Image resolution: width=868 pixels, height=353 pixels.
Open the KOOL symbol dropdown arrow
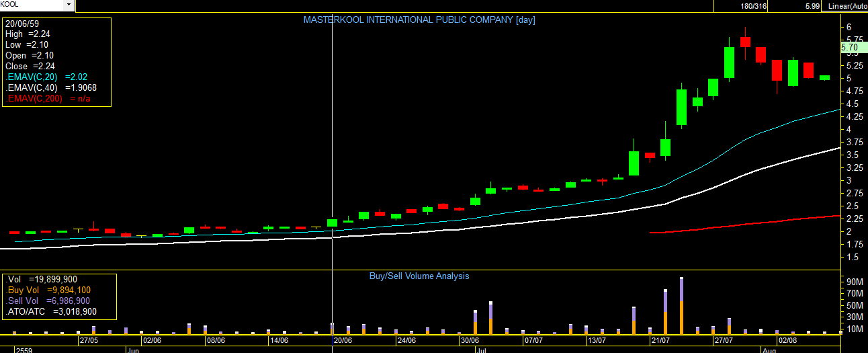click(69, 5)
